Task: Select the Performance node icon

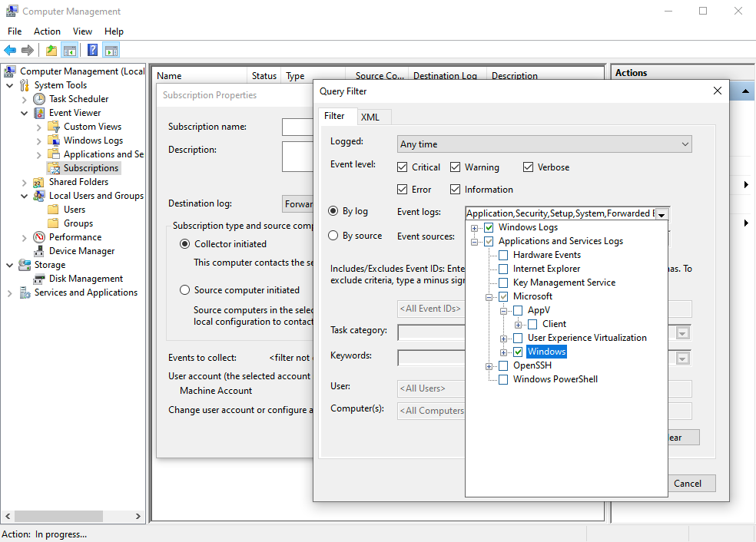Action: click(39, 237)
